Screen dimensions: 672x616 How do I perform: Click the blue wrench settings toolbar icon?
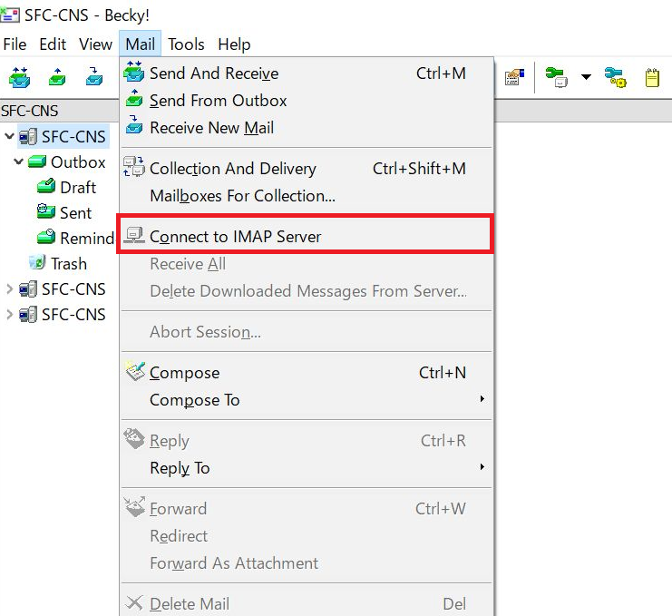[x=616, y=78]
